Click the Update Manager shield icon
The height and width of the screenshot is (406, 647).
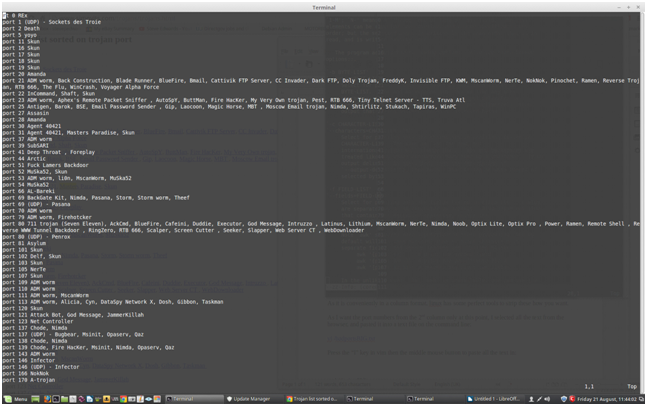coord(231,398)
